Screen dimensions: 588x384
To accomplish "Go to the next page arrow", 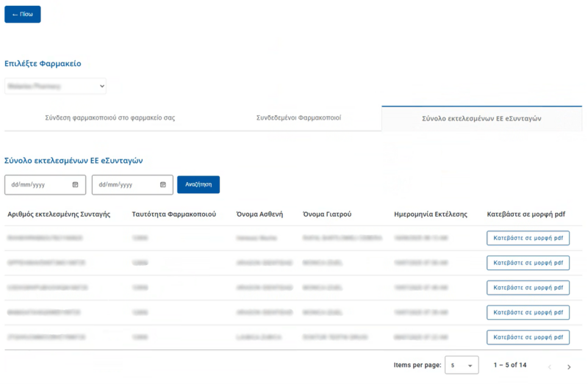I will (x=569, y=367).
